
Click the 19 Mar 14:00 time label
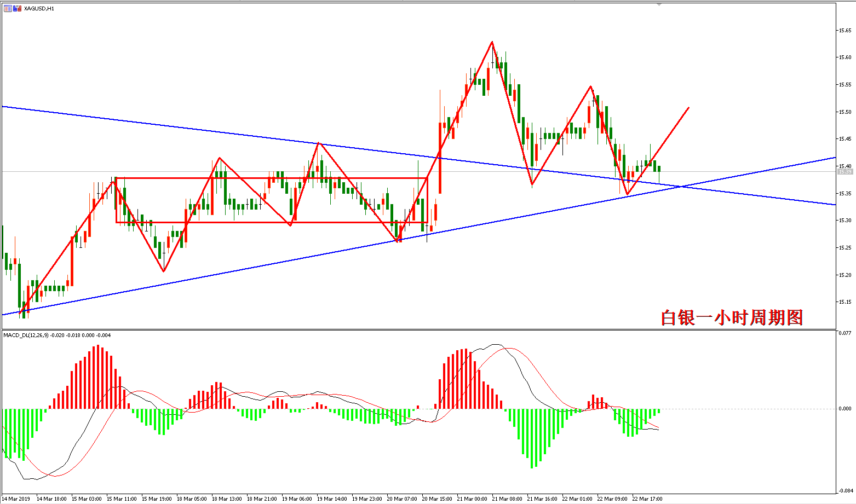(332, 499)
